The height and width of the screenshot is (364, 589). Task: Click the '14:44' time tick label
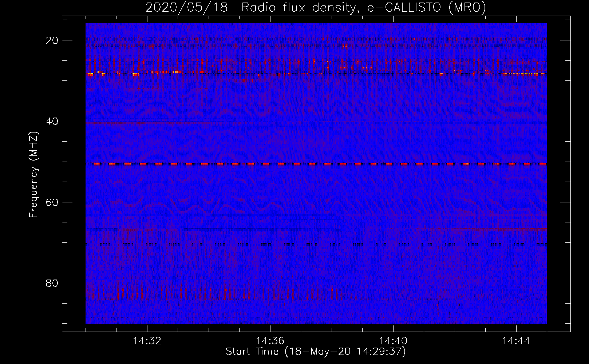516,341
